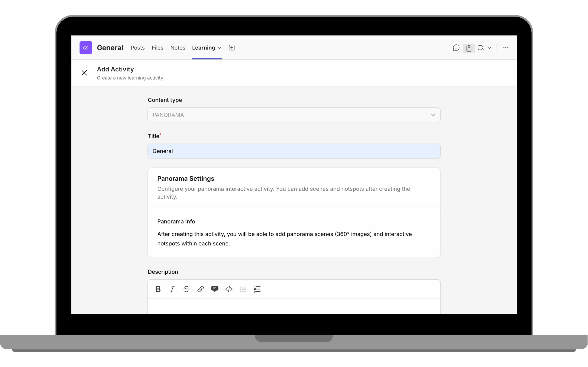Viewport: 588px width, 367px height.
Task: Insert a code block in the description
Action: pos(229,289)
